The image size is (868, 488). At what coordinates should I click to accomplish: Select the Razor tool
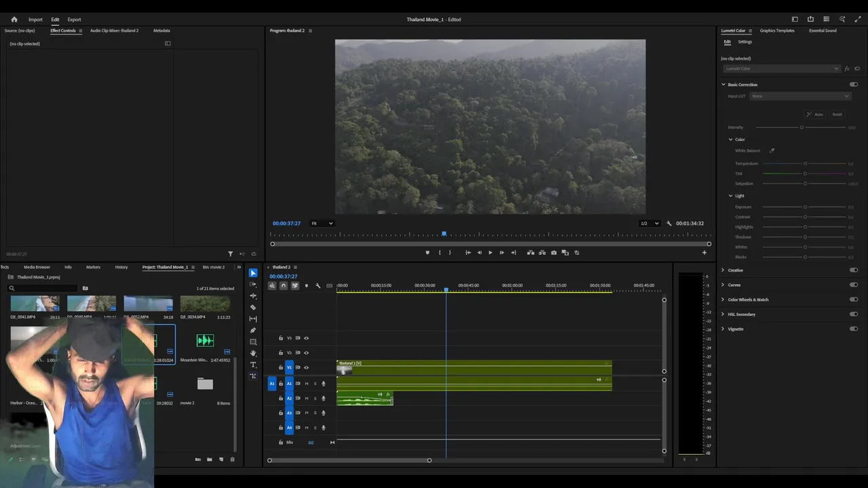253,307
